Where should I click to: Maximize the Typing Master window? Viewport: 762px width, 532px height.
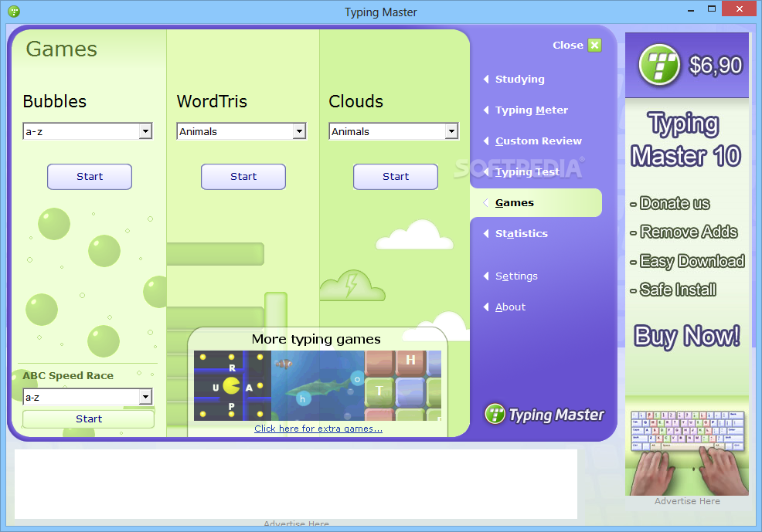click(x=712, y=9)
